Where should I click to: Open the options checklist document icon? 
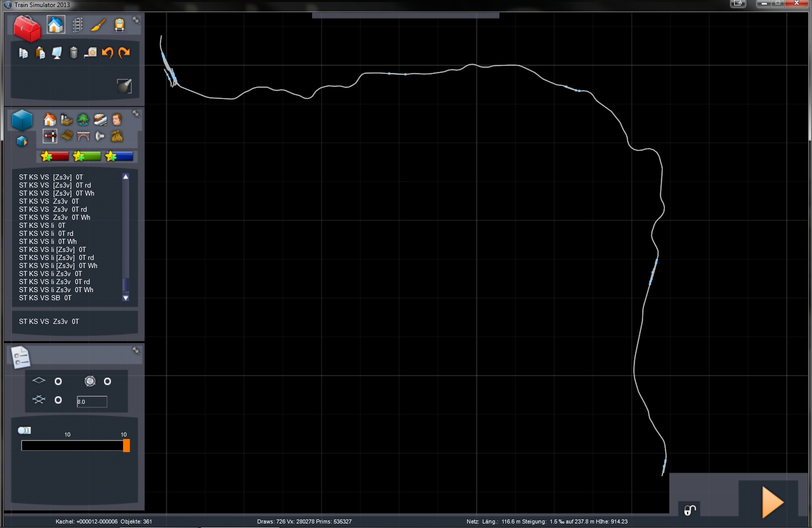click(21, 358)
